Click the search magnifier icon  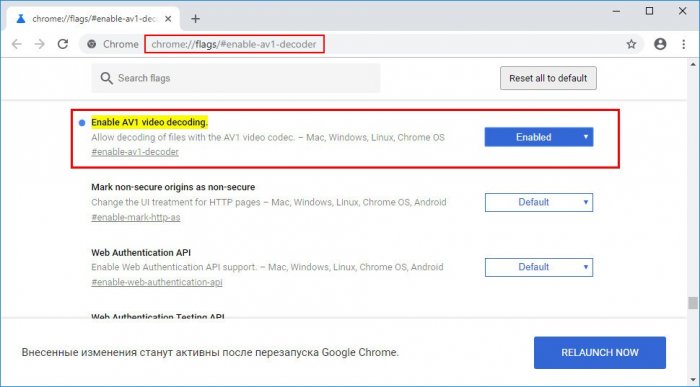coord(106,78)
